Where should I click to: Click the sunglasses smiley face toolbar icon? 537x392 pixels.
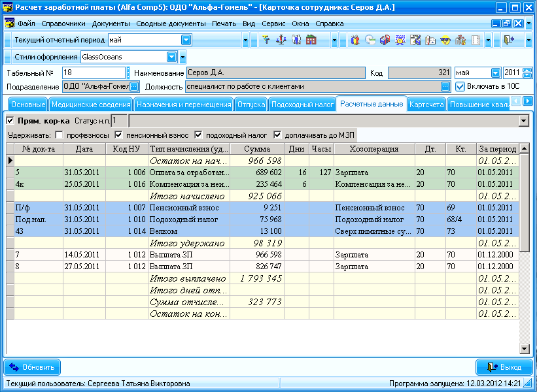(445, 40)
